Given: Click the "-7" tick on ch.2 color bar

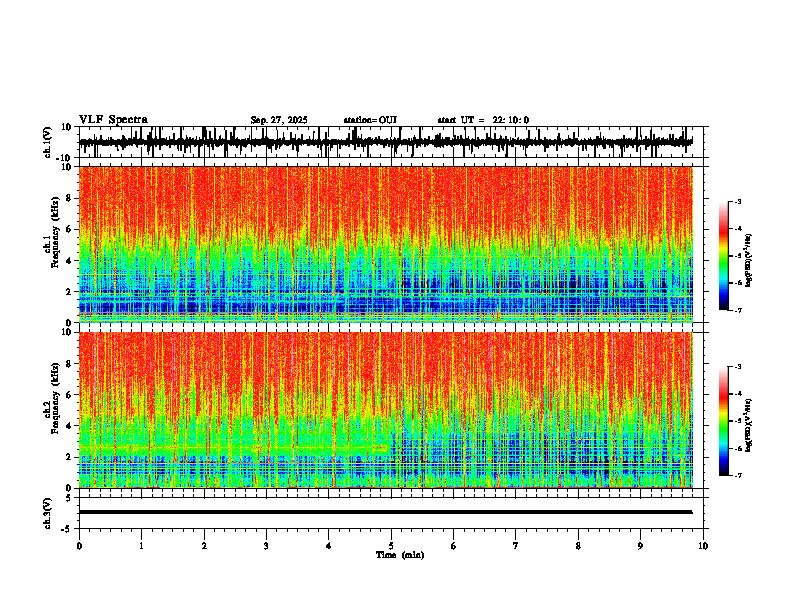Looking at the screenshot, I should (x=738, y=475).
